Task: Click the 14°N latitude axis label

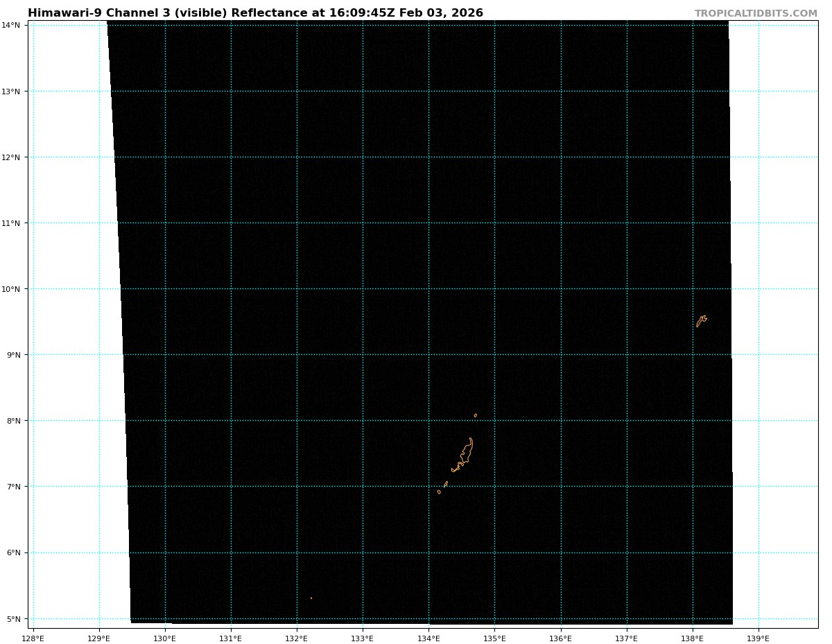Action: (x=12, y=25)
